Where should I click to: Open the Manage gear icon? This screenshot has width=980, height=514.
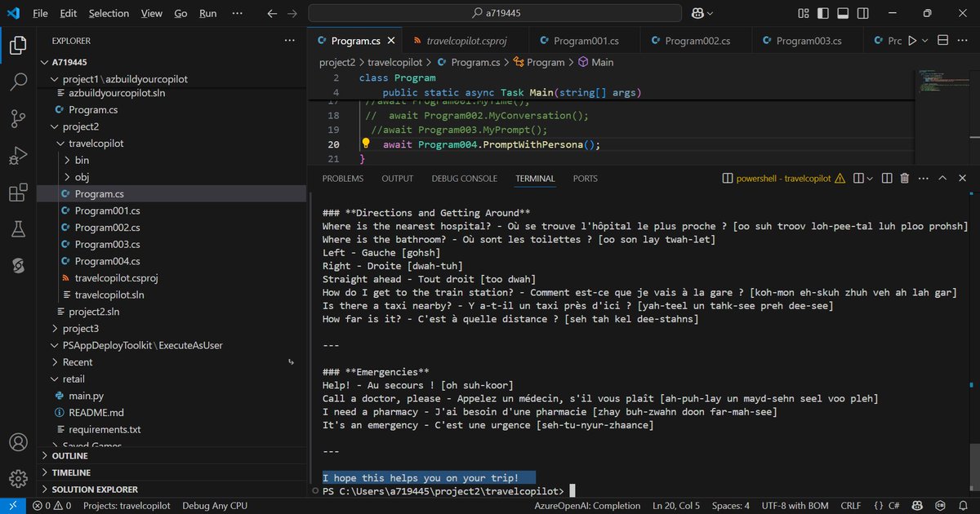(18, 479)
